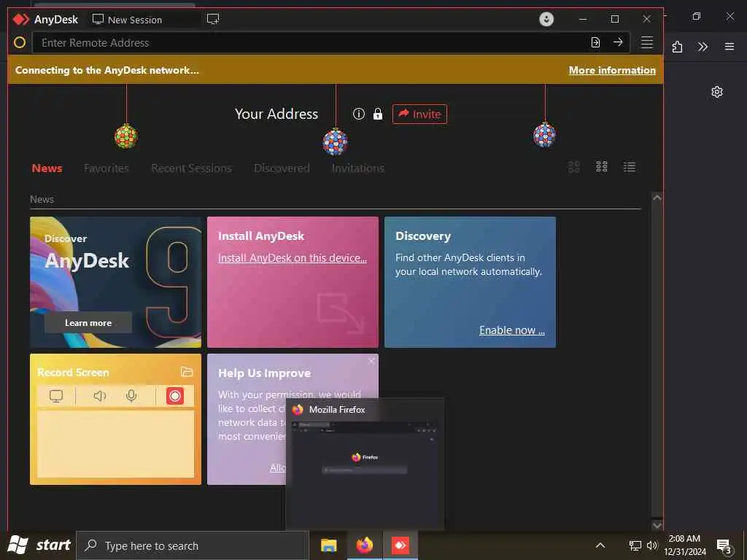This screenshot has width=747, height=560.
Task: Select the large tiles view icon
Action: pos(574,167)
